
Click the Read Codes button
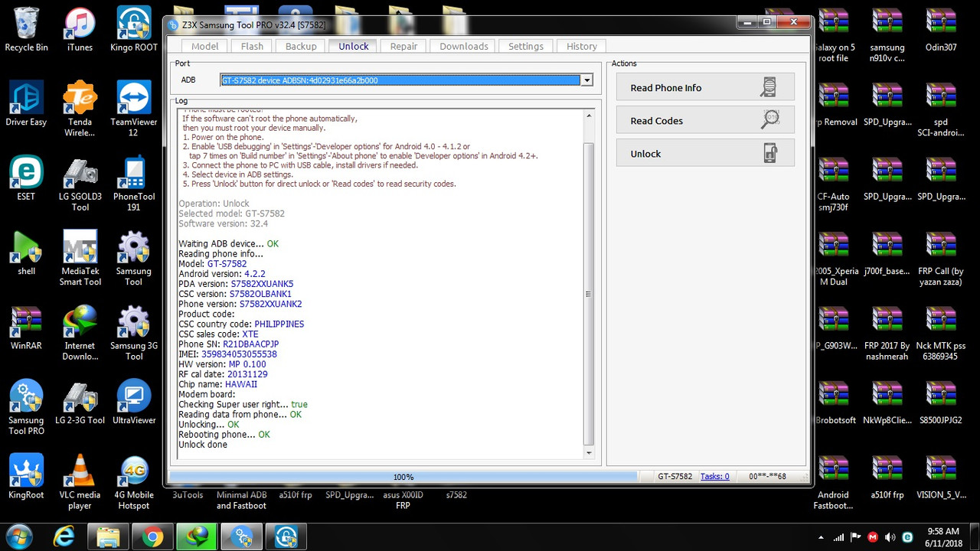[x=705, y=120]
